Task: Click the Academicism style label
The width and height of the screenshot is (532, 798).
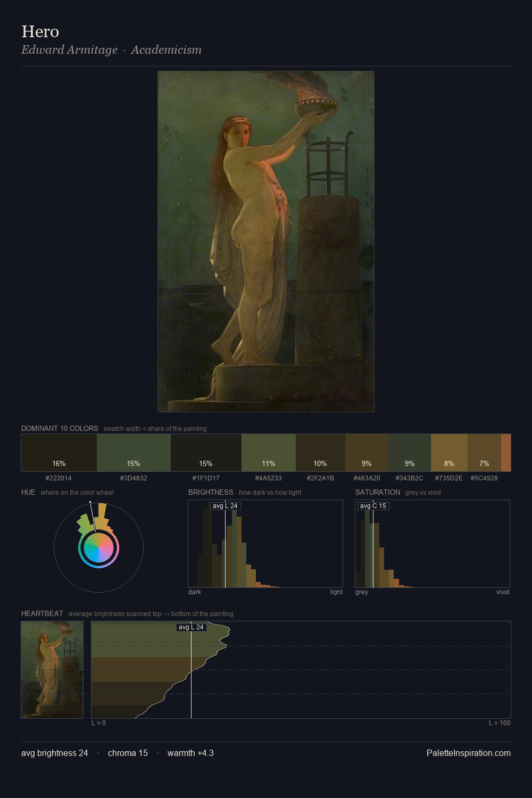Action: coord(166,49)
